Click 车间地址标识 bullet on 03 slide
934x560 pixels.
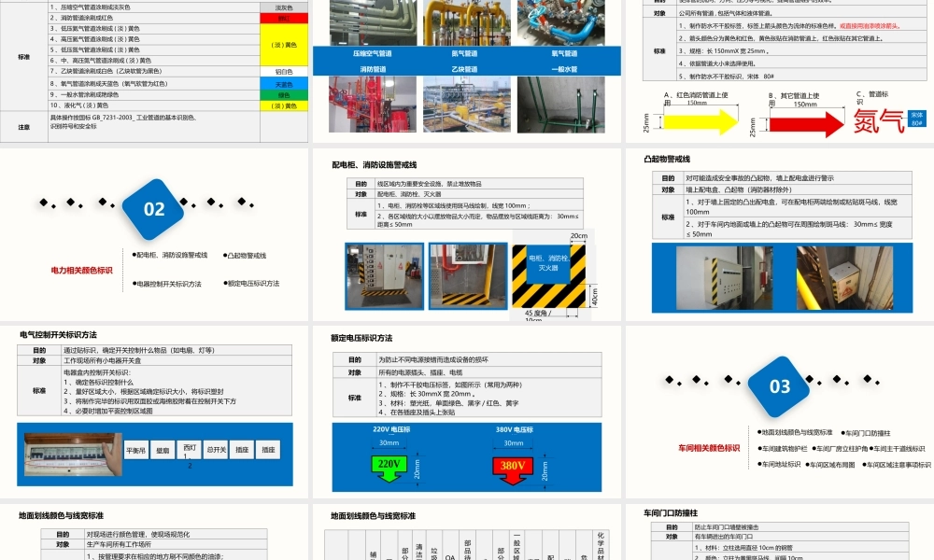pos(779,464)
